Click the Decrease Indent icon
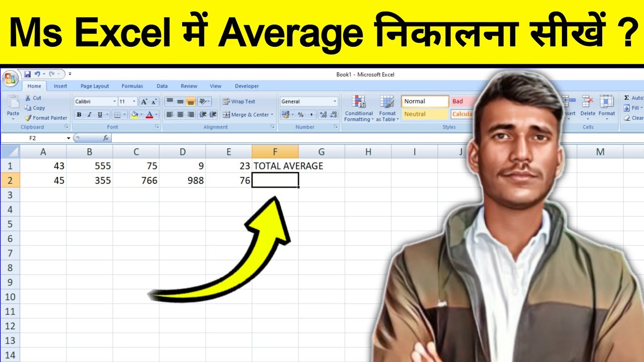 click(202, 115)
